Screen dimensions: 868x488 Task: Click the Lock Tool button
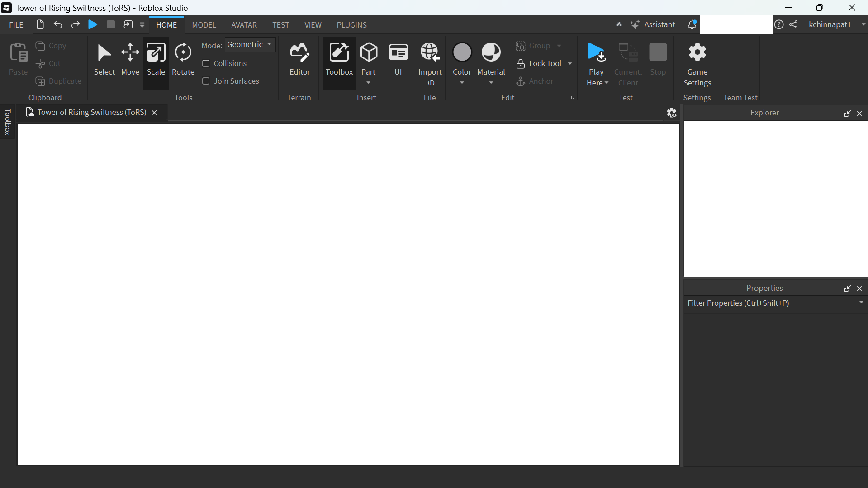539,63
